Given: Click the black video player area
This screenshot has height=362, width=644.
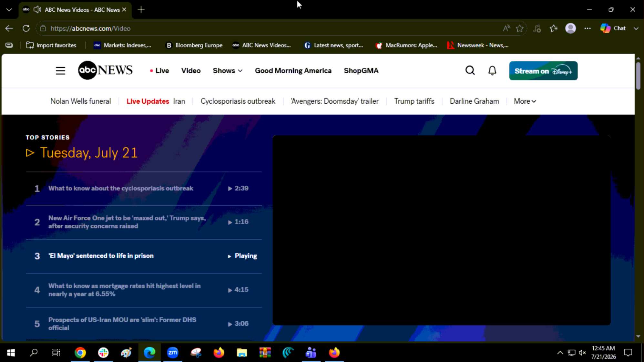Looking at the screenshot, I should (x=442, y=230).
